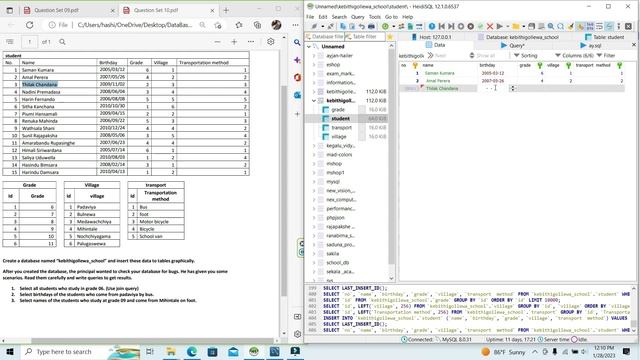The image size is (640, 360).
Task: Open Microsoft Edge from the taskbar
Action: 191,351
